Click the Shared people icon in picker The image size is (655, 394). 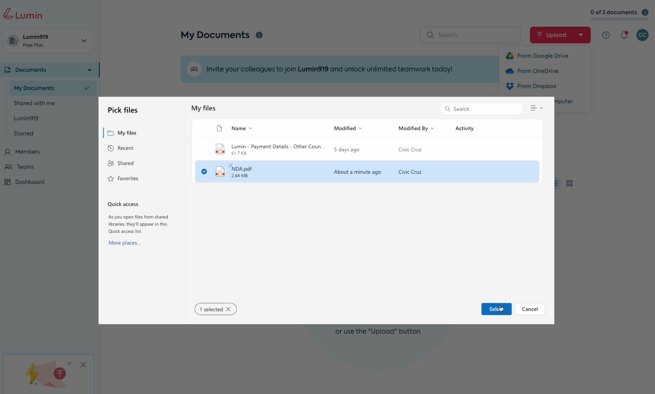[x=111, y=163]
